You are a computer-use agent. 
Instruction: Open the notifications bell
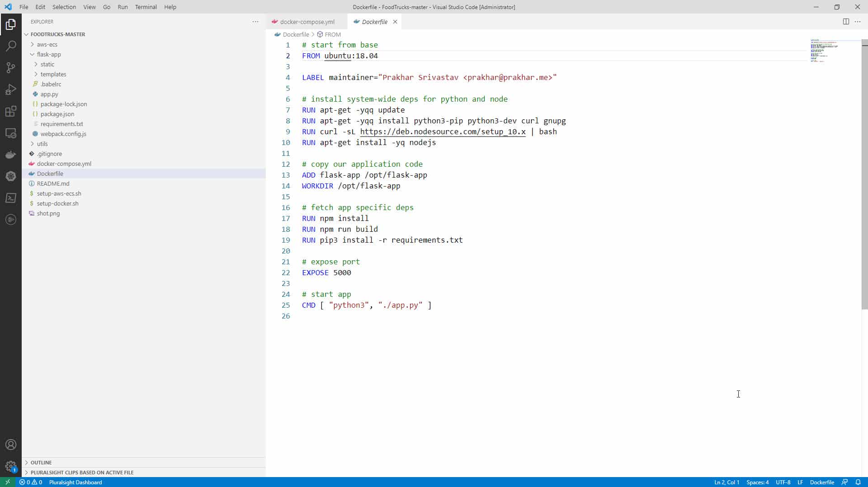point(859,482)
